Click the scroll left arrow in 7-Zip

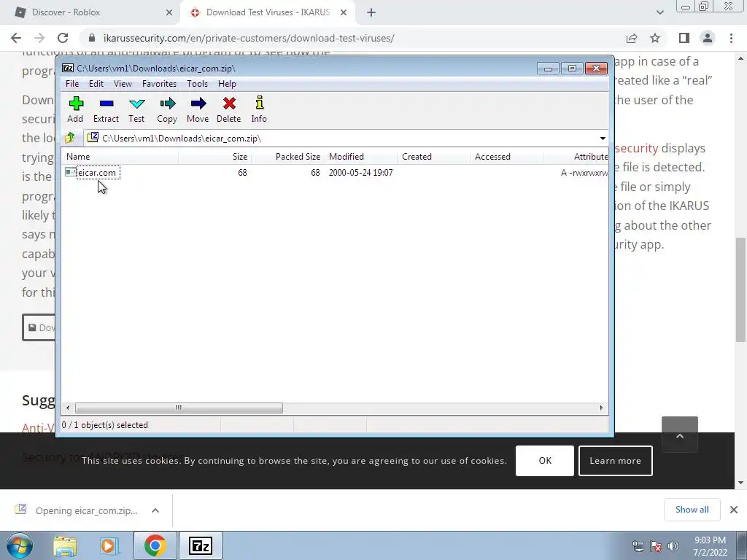[x=68, y=408]
